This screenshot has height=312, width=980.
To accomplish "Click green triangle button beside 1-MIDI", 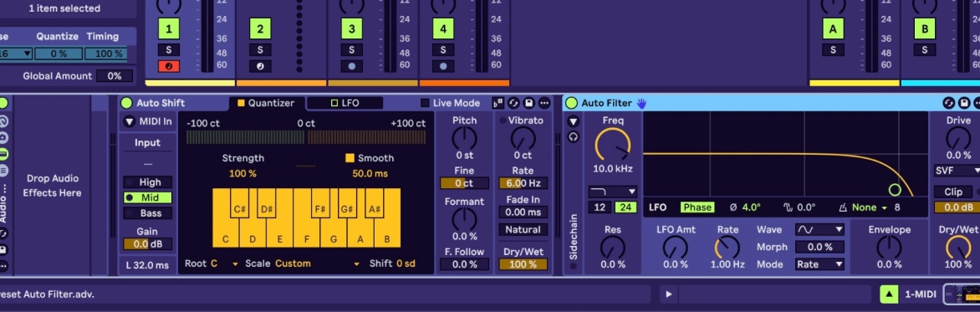I will (889, 294).
